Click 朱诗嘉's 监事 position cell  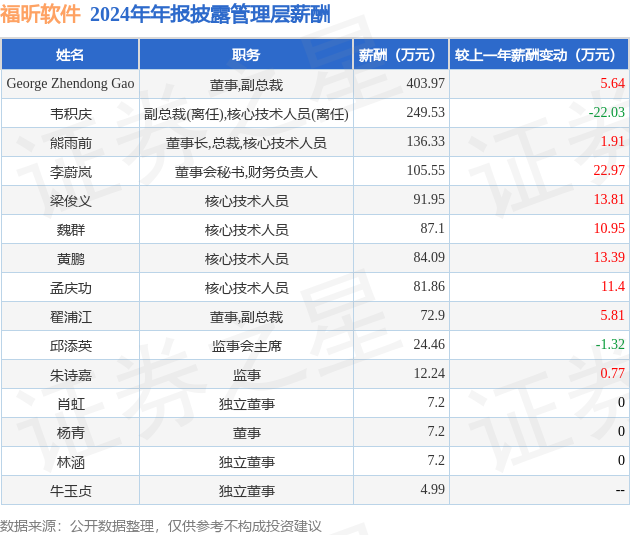[246, 375]
